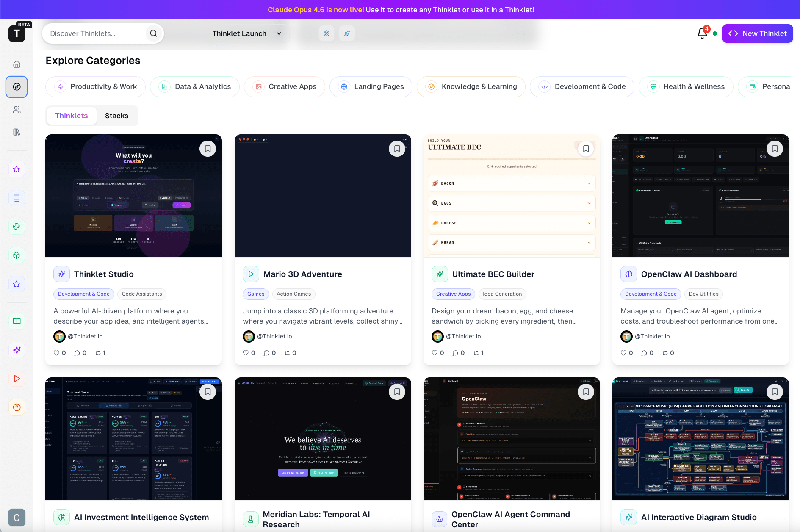The height and width of the screenshot is (532, 800).
Task: Navigate to the Home icon in the sidebar
Action: 17,64
